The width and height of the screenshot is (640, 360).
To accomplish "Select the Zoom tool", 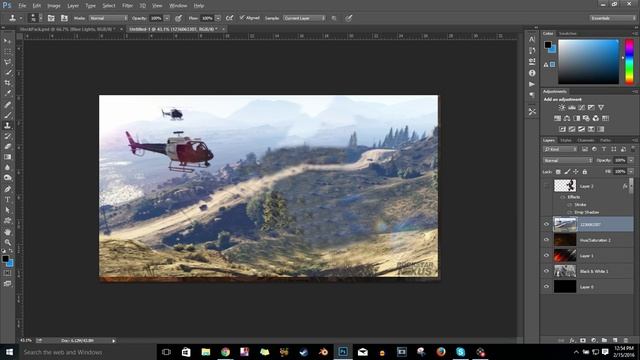I will 7,242.
